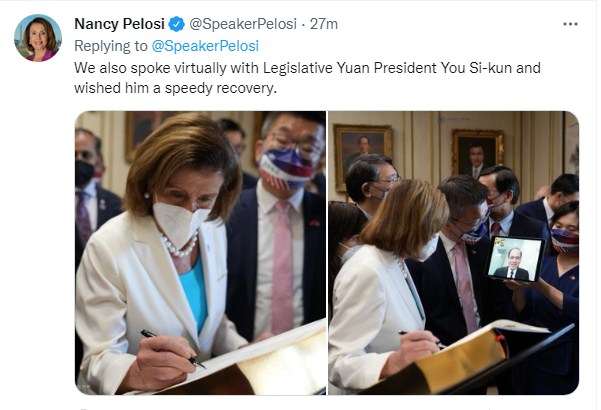
Task: Open left photo of Pelosi signing guestbook
Action: [x=200, y=253]
